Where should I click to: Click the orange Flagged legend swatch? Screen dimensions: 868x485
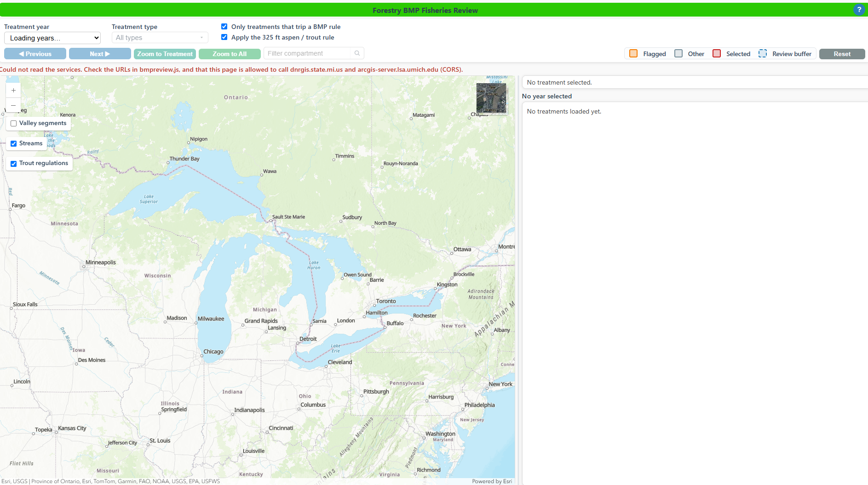click(633, 53)
